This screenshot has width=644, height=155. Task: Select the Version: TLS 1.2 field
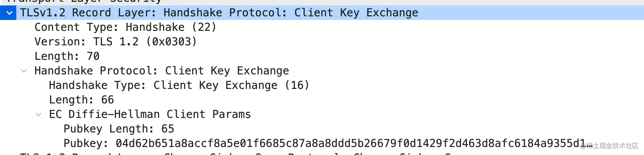point(115,42)
